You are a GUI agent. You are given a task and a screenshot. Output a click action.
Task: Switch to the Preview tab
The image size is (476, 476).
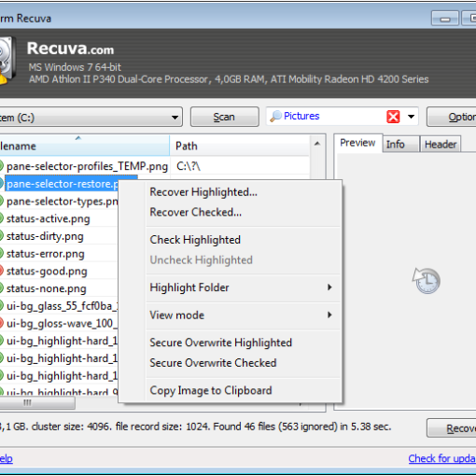[357, 143]
